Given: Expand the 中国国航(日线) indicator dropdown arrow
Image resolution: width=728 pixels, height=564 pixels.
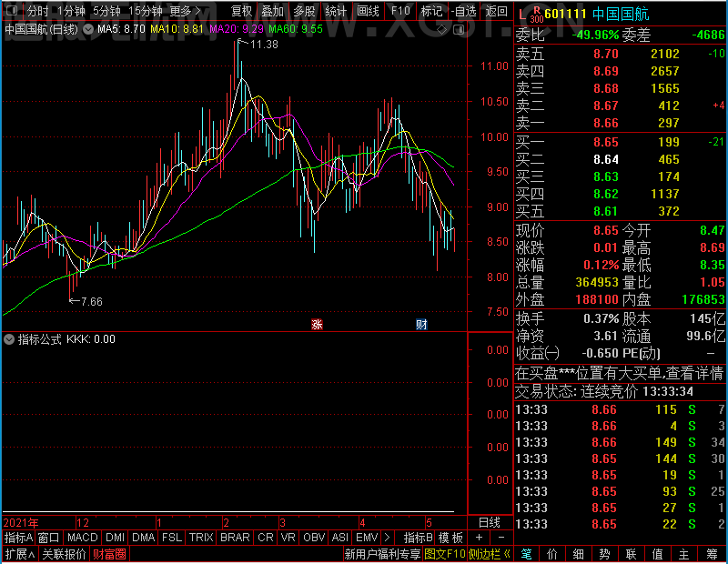Looking at the screenshot, I should (87, 29).
